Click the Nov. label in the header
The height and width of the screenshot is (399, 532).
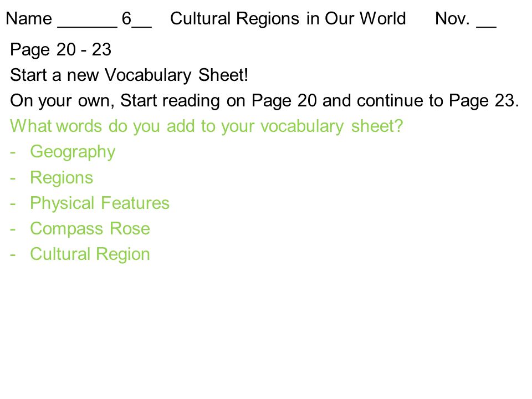click(452, 19)
